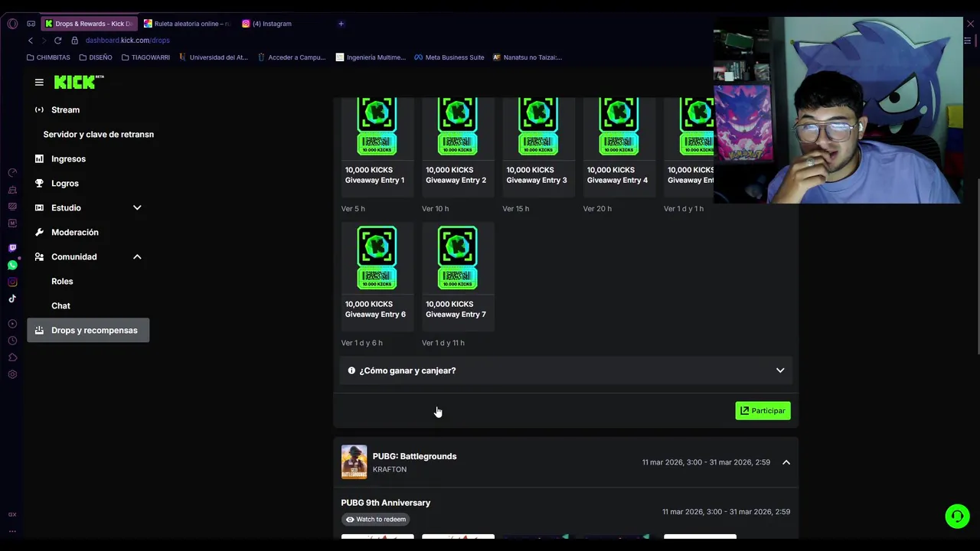The width and height of the screenshot is (980, 551).
Task: Select the Giveaway Entry 6 reward card
Action: (x=377, y=276)
